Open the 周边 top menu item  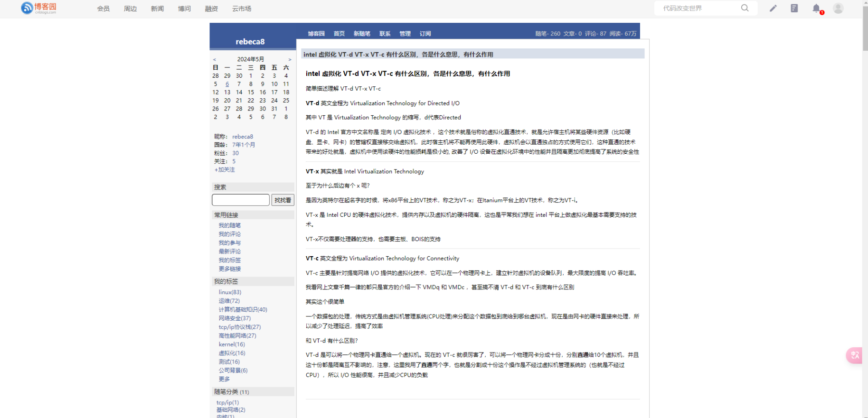[x=130, y=9]
